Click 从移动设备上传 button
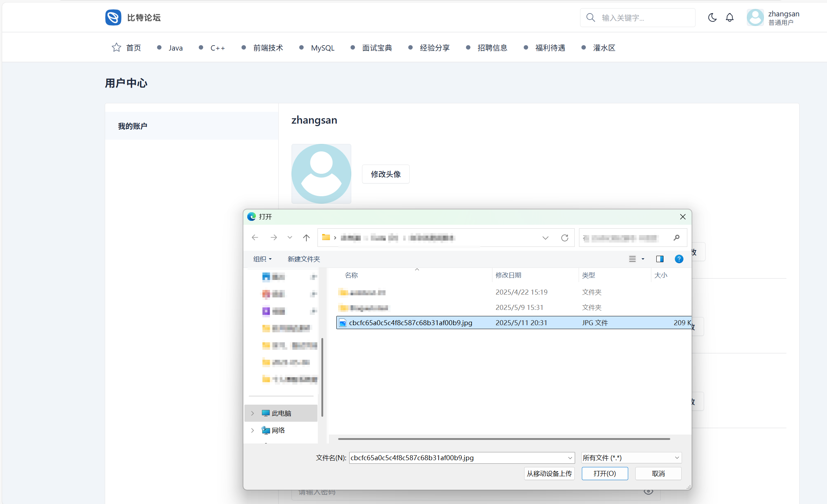The width and height of the screenshot is (827, 504). pos(549,473)
